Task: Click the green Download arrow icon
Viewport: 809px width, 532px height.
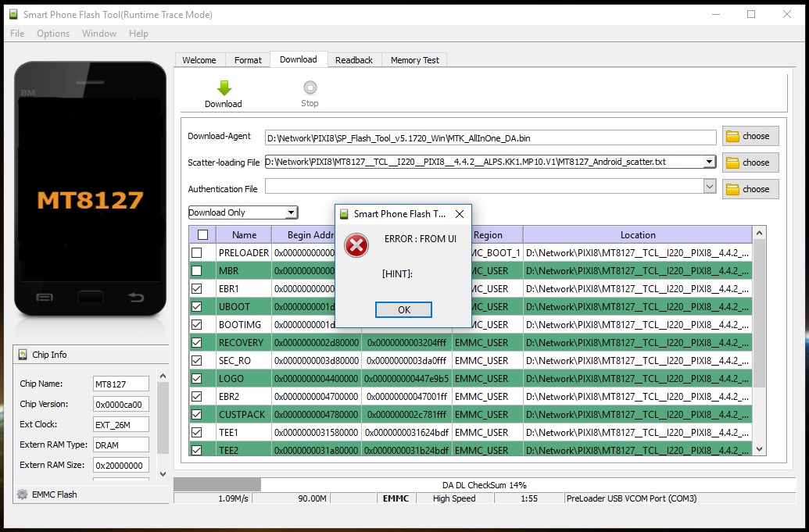Action: [x=224, y=87]
